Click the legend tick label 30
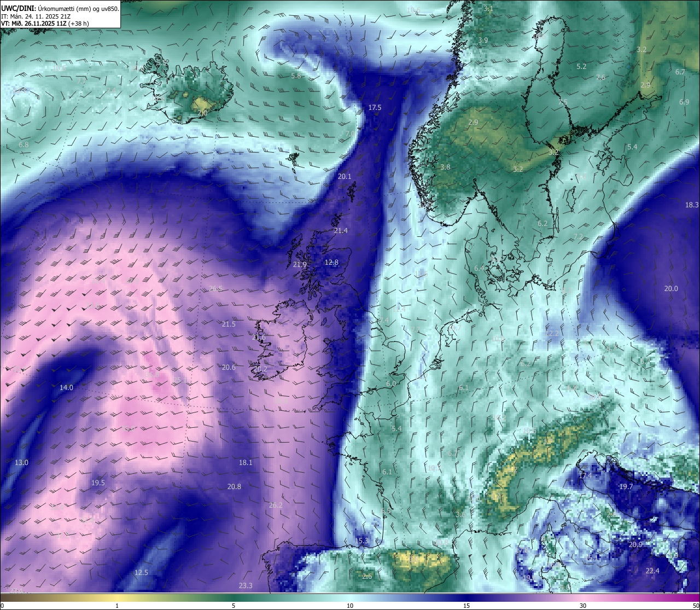This screenshot has height=610, width=700. 583,606
